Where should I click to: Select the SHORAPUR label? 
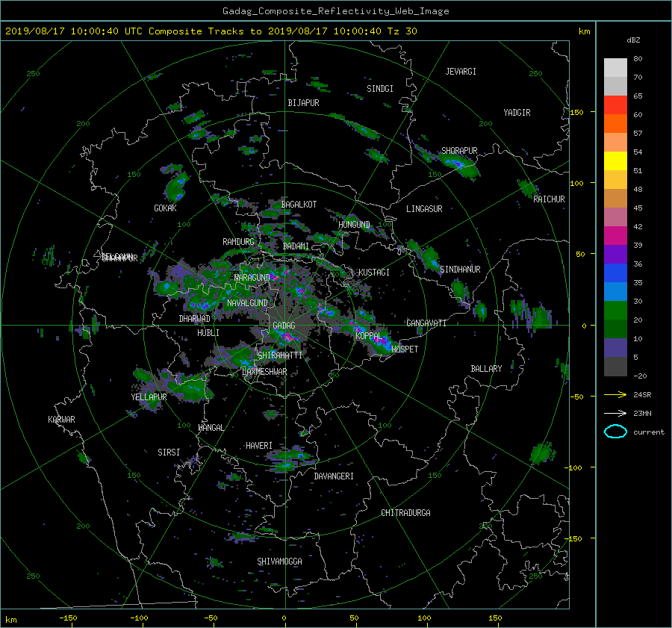(x=459, y=151)
